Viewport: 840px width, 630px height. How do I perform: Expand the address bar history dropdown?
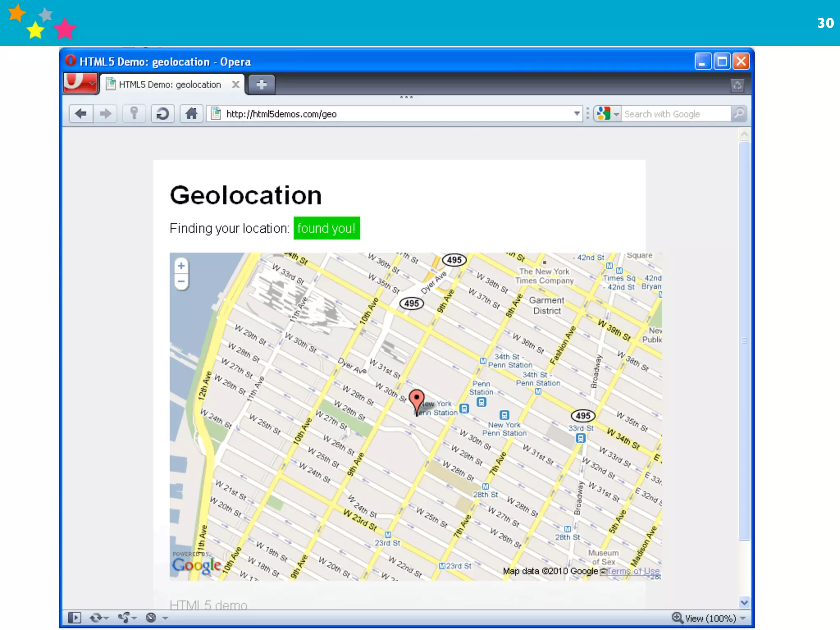click(x=577, y=114)
